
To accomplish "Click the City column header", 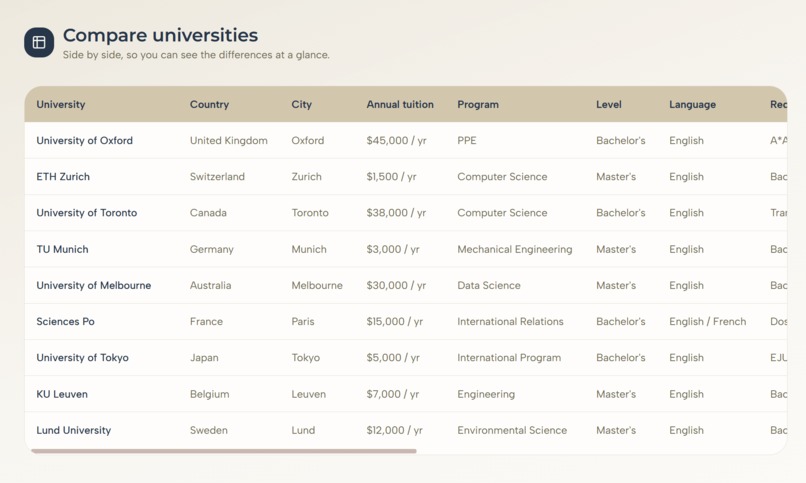I will tap(302, 104).
